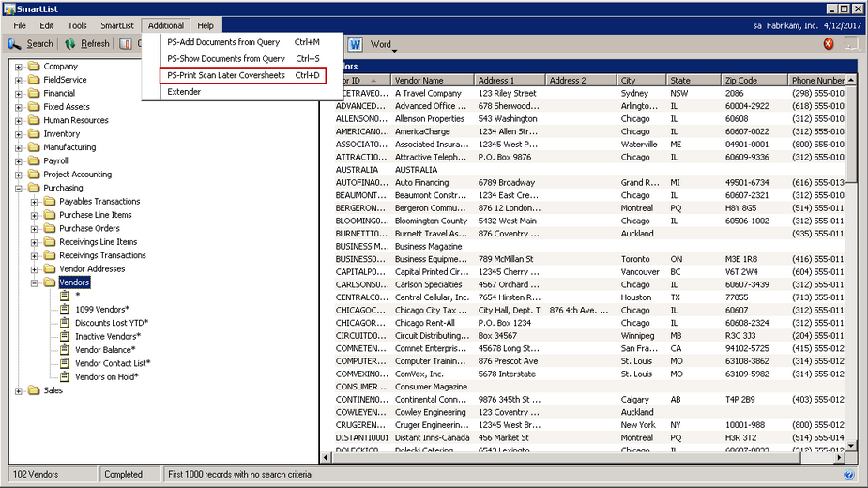Choose PS-Show Documents from Query
Screen dimensions: 868x488
pyautogui.click(x=243, y=59)
